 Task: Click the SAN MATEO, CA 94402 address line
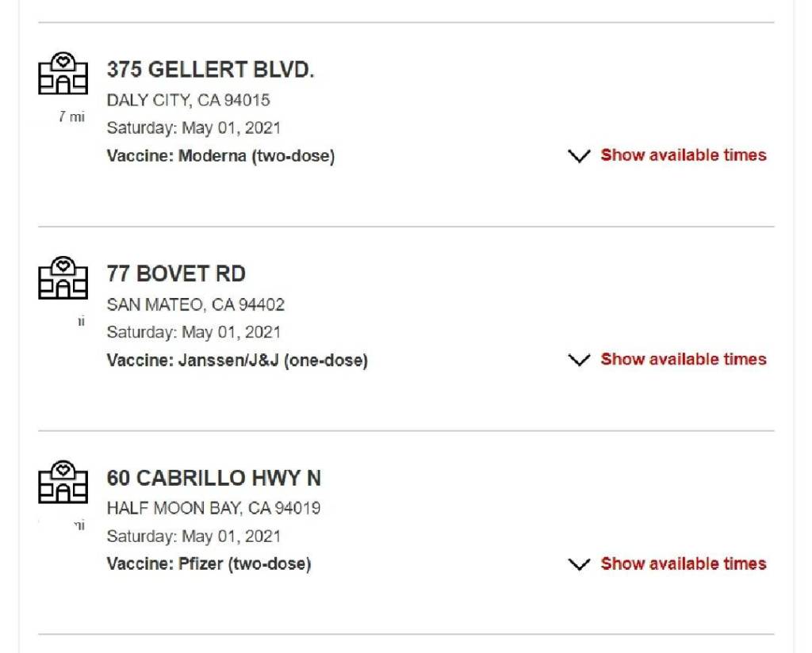[x=195, y=304]
